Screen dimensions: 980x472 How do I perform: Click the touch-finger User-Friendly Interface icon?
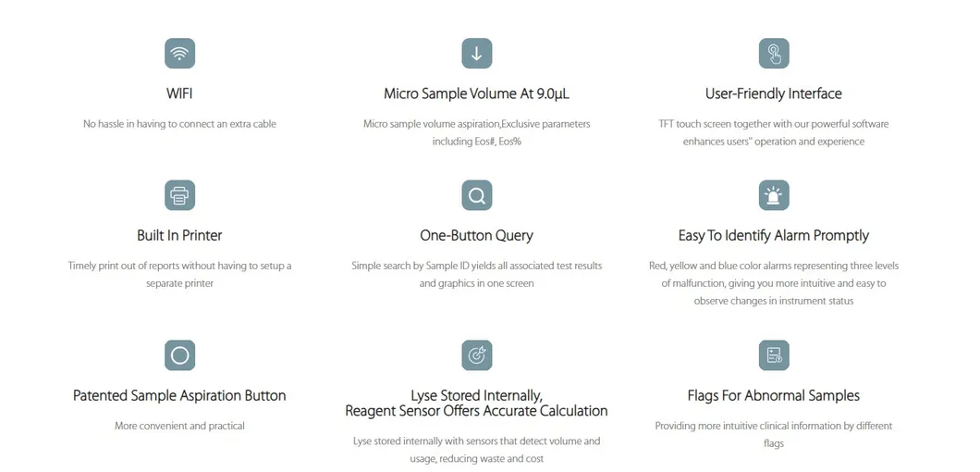773,54
